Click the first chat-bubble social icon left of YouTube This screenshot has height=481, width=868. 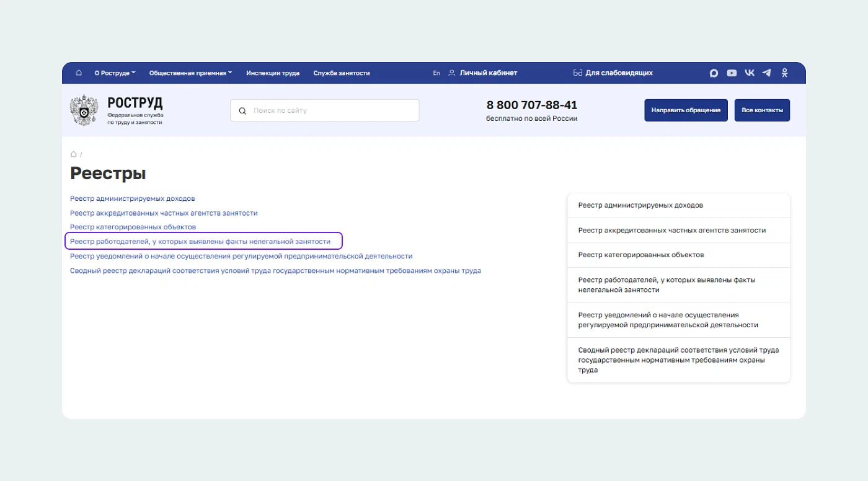tap(714, 73)
